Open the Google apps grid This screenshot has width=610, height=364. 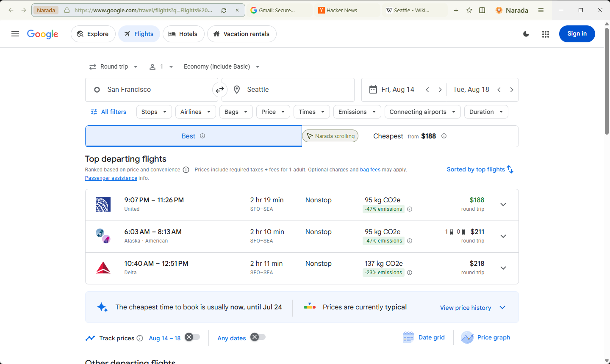[x=546, y=34]
